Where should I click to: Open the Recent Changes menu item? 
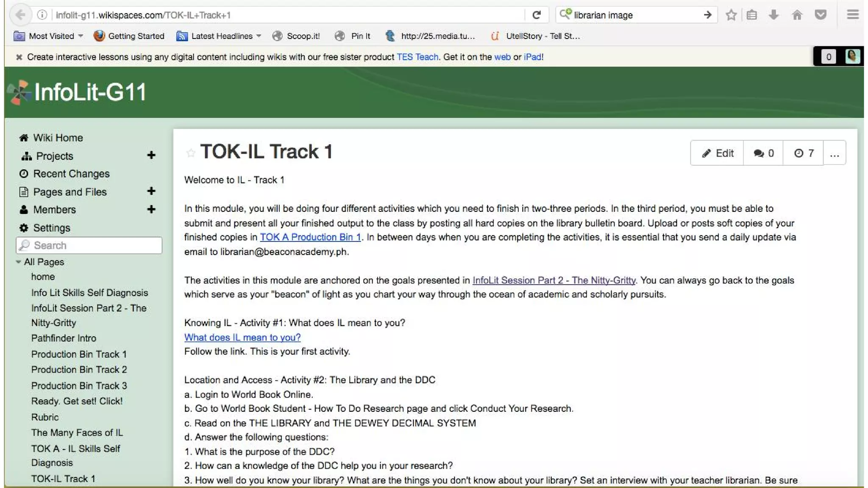click(x=71, y=174)
